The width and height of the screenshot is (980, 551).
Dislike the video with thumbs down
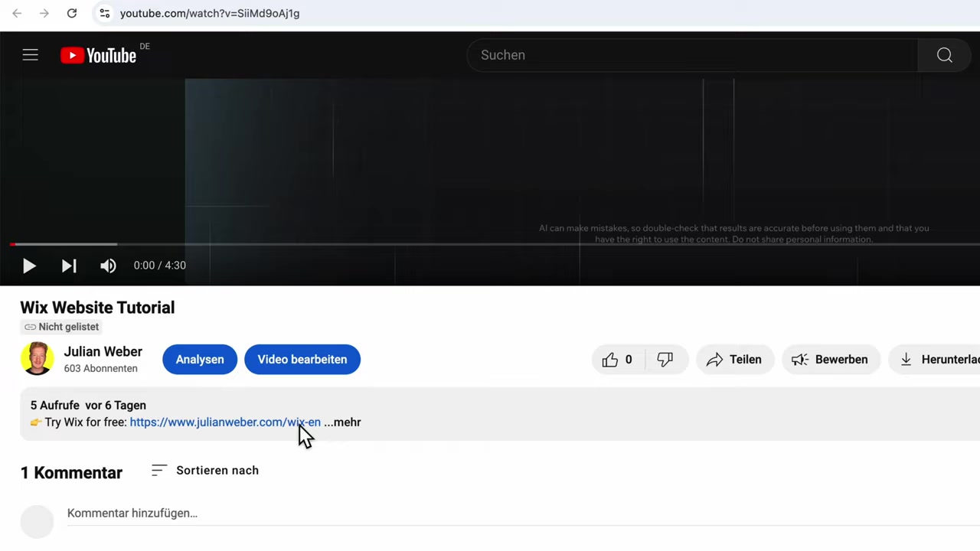pos(665,360)
